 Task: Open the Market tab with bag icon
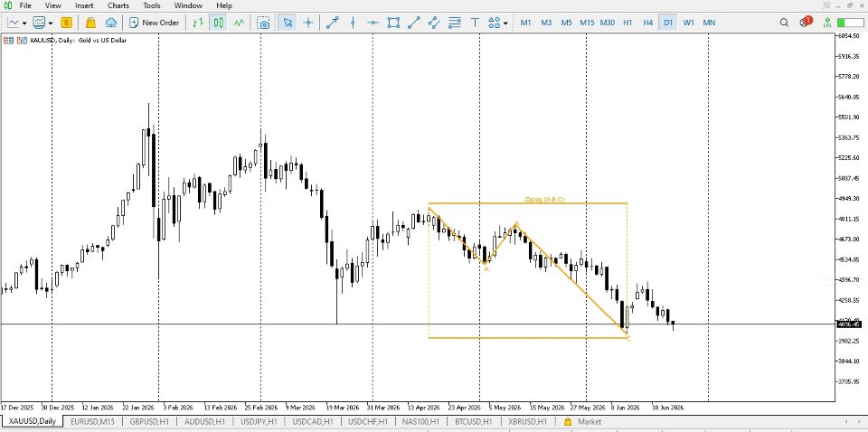582,421
